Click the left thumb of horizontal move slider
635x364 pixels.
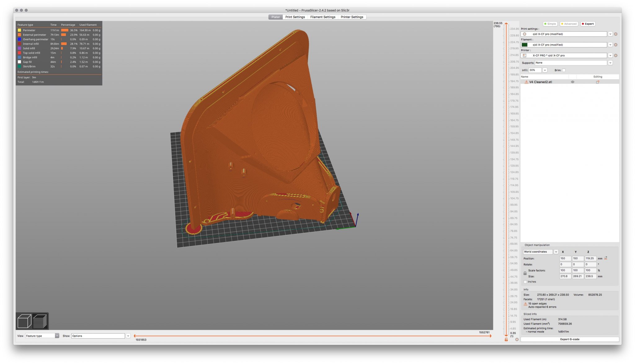click(134, 336)
